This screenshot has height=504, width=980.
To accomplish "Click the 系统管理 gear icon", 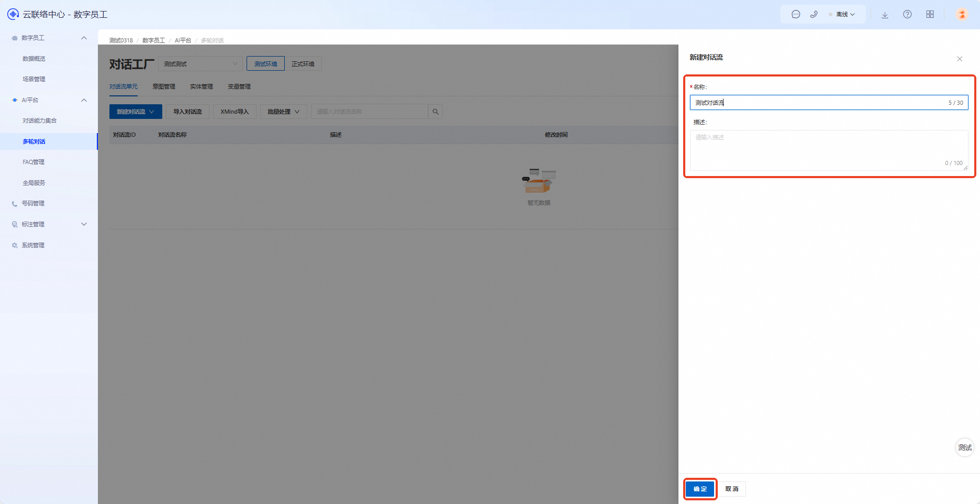I will (15, 245).
